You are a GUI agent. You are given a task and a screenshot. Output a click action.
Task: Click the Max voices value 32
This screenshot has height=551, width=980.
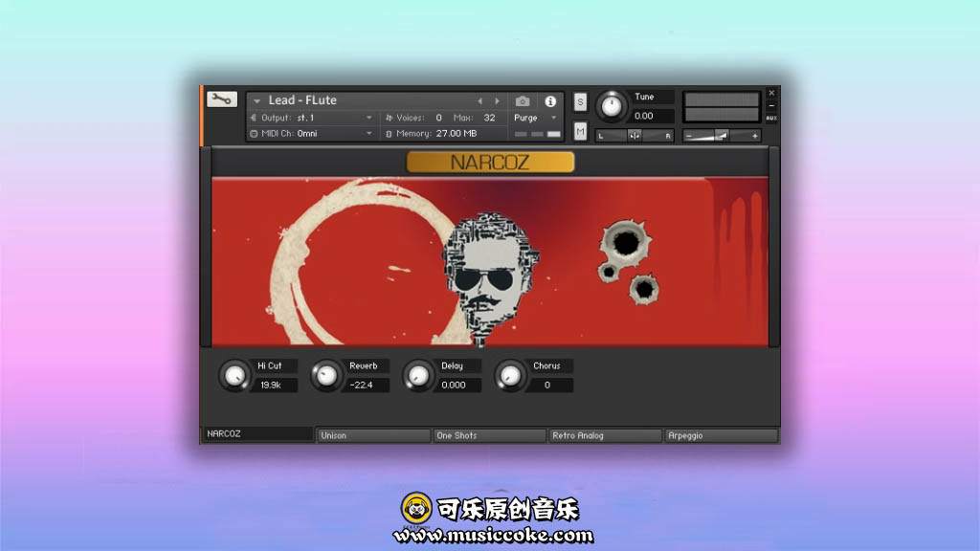[489, 118]
